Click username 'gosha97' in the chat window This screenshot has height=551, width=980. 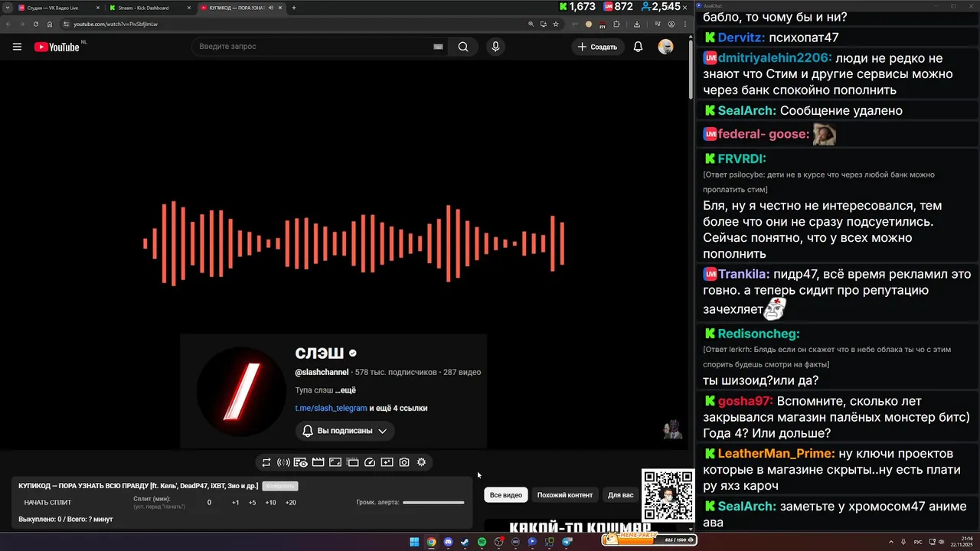[x=745, y=401]
